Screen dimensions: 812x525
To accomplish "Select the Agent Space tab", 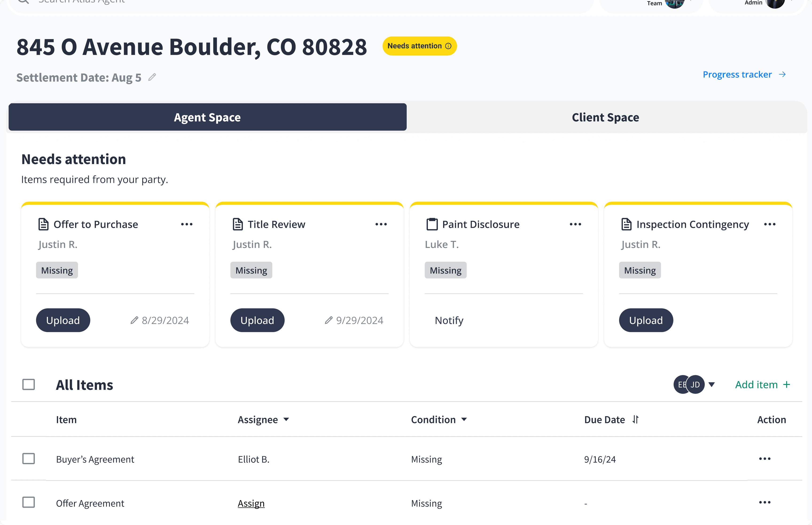I will point(207,117).
